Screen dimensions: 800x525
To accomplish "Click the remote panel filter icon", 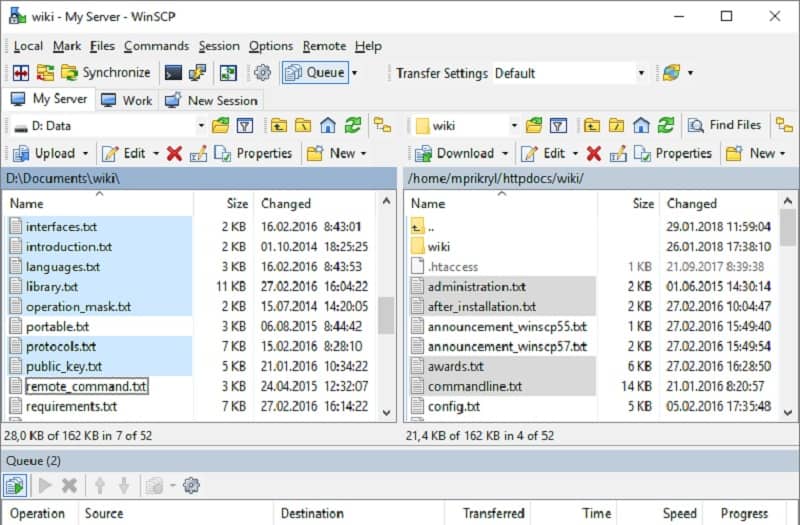I will click(x=558, y=126).
